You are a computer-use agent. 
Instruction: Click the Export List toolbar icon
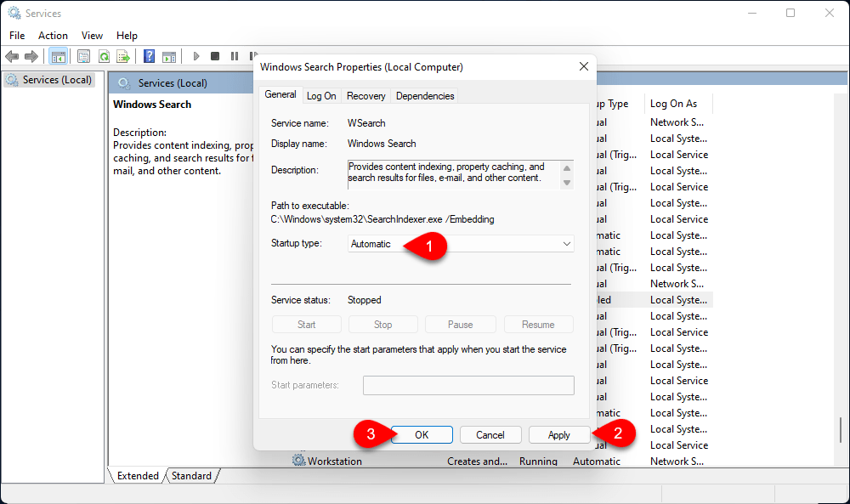pos(123,56)
